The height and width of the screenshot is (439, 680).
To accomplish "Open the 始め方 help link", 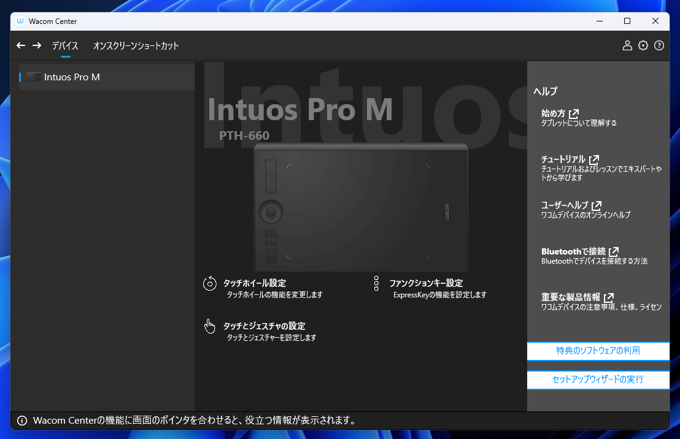I will tap(553, 113).
